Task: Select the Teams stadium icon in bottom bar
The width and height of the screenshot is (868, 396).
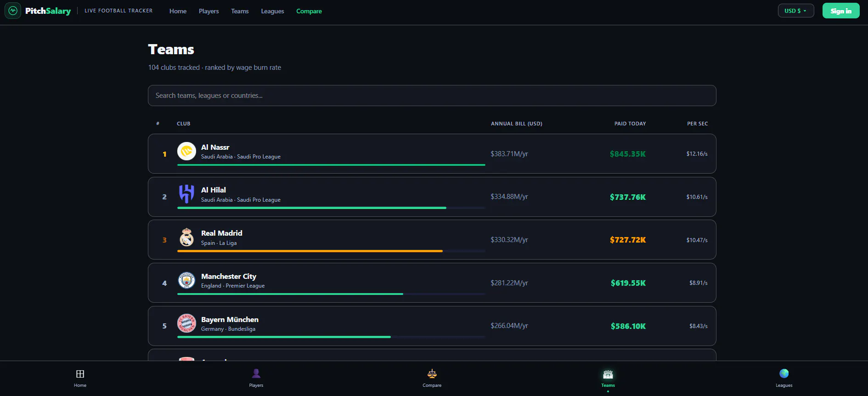Action: coord(608,374)
